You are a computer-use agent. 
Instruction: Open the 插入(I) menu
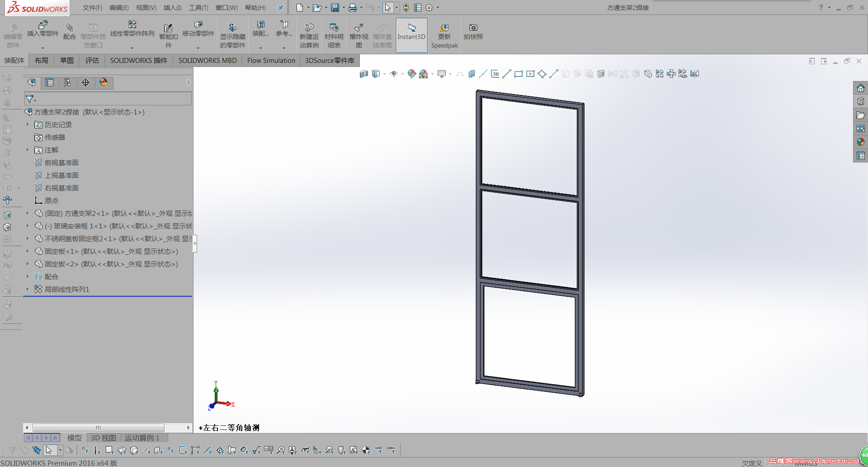tap(173, 8)
